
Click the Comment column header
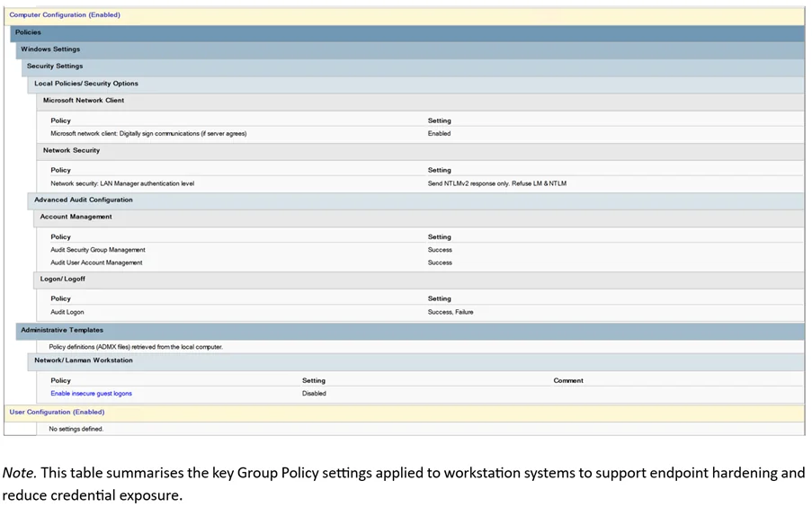(x=568, y=380)
